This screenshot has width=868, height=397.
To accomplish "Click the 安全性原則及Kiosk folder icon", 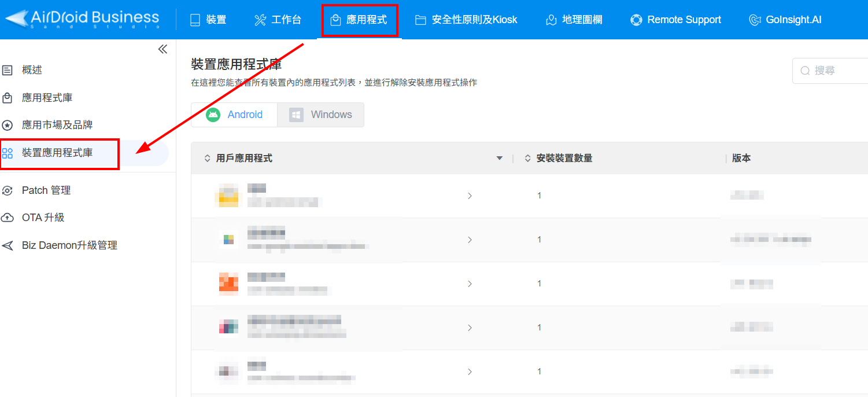I will [x=421, y=20].
